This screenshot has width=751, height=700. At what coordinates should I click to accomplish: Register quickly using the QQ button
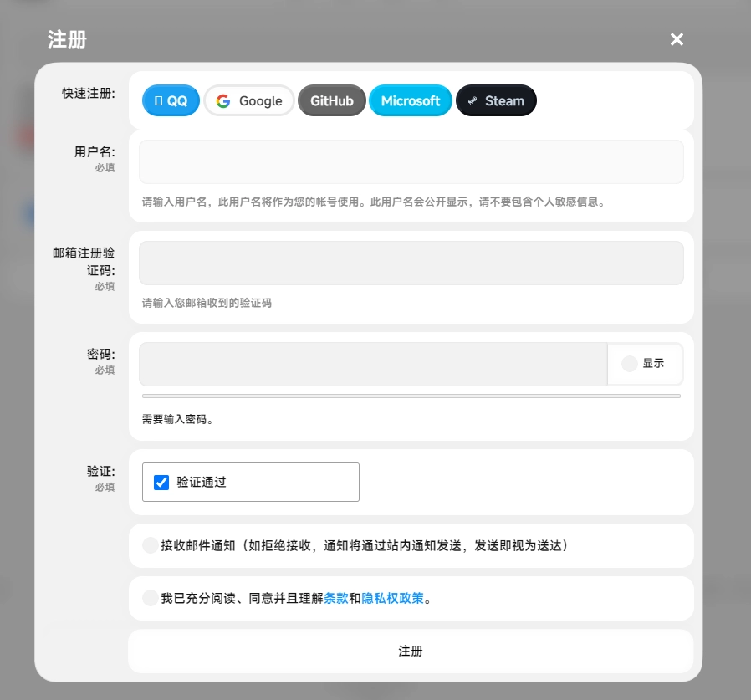[x=171, y=101]
